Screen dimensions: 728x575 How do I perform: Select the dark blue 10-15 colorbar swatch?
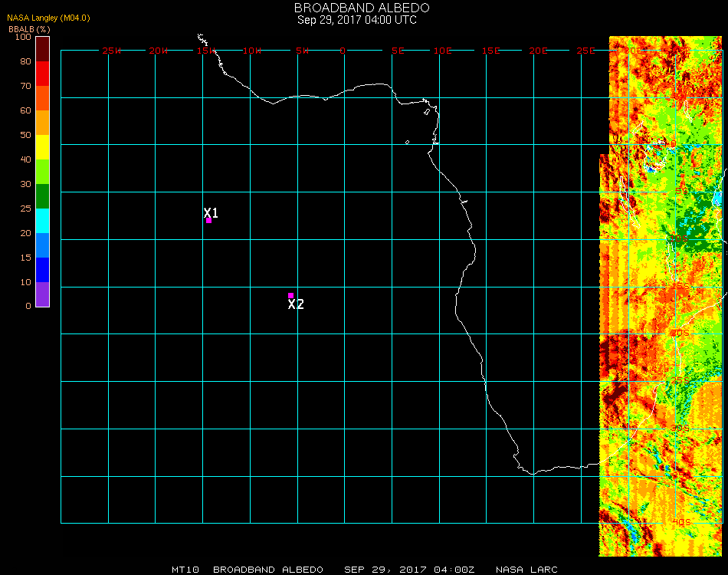(x=43, y=270)
